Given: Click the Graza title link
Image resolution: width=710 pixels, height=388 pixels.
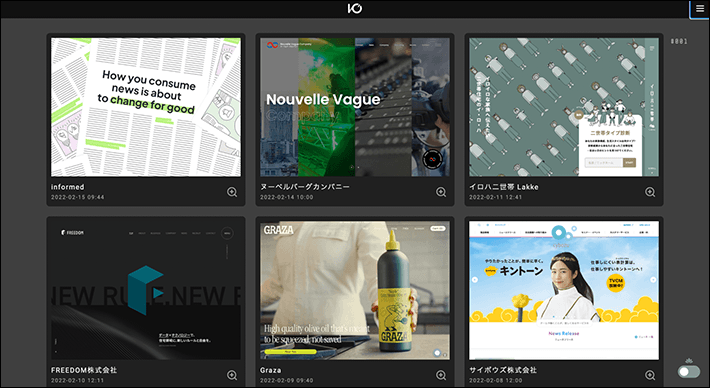Looking at the screenshot, I should tap(270, 370).
